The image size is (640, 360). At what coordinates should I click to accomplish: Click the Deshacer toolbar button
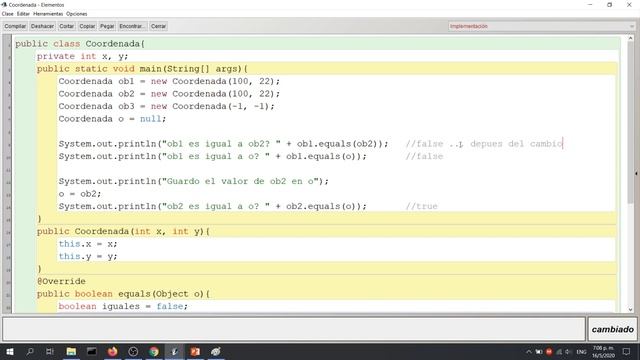pos(42,26)
